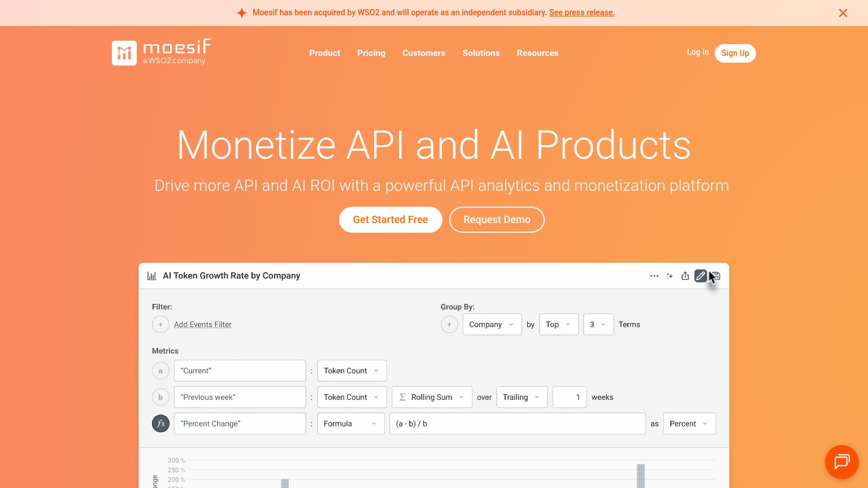The width and height of the screenshot is (868, 488).
Task: Click the (a - b) / b formula field
Action: [518, 424]
